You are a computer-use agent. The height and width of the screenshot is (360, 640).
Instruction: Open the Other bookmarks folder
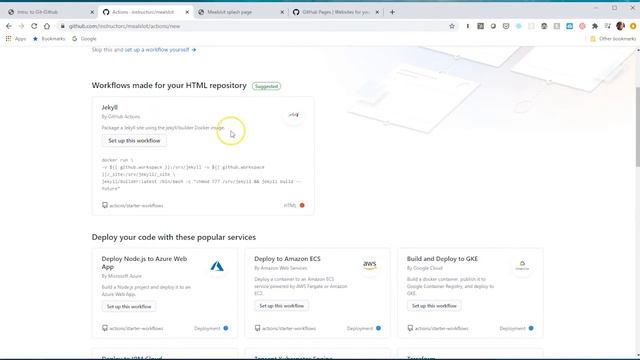pyautogui.click(x=613, y=39)
